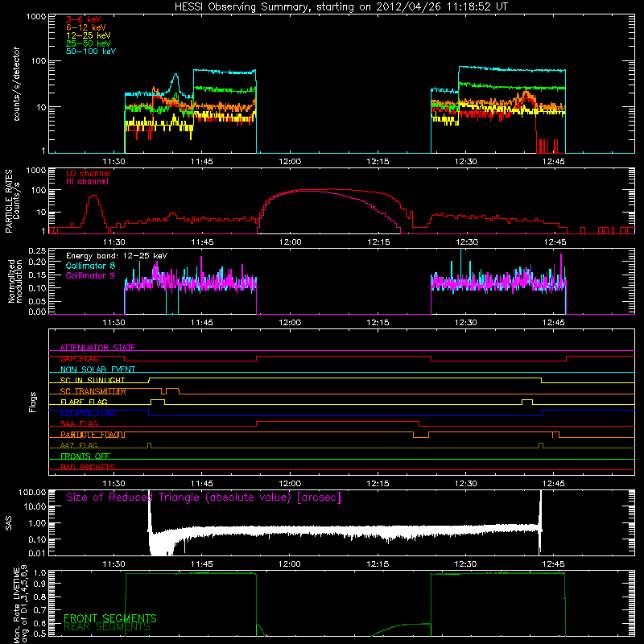Click the 'Energy band: 12-25 keV' caption
644x644 pixels.
(117, 256)
